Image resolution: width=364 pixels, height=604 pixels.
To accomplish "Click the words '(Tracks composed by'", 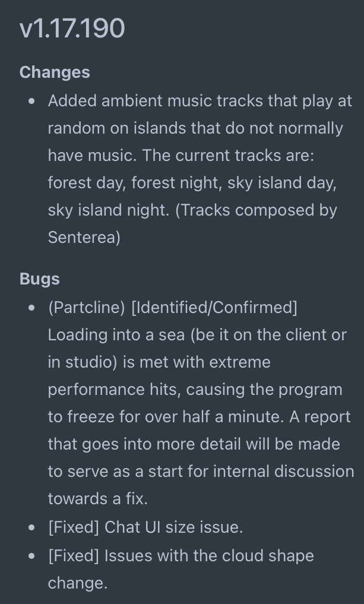I will click(x=256, y=210).
